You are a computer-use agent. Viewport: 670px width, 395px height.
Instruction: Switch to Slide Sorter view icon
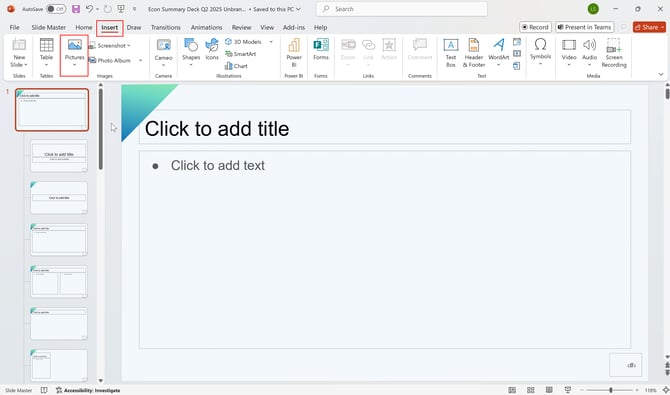click(x=530, y=390)
